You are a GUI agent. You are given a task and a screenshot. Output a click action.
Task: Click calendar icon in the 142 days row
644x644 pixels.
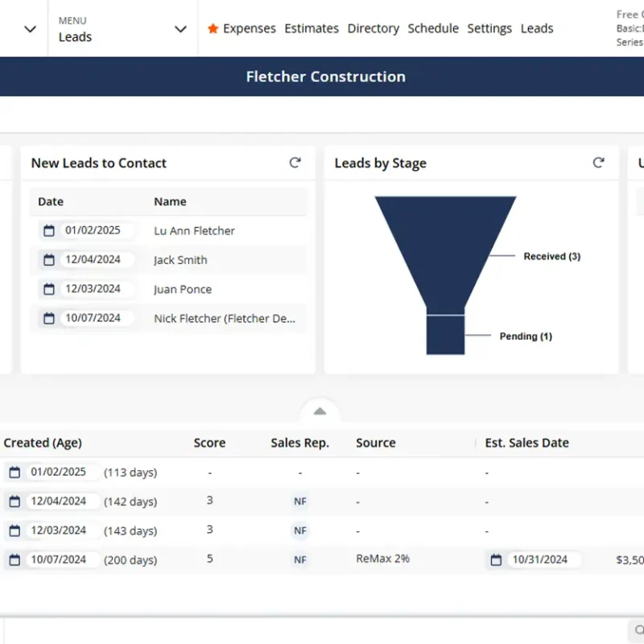click(x=14, y=501)
